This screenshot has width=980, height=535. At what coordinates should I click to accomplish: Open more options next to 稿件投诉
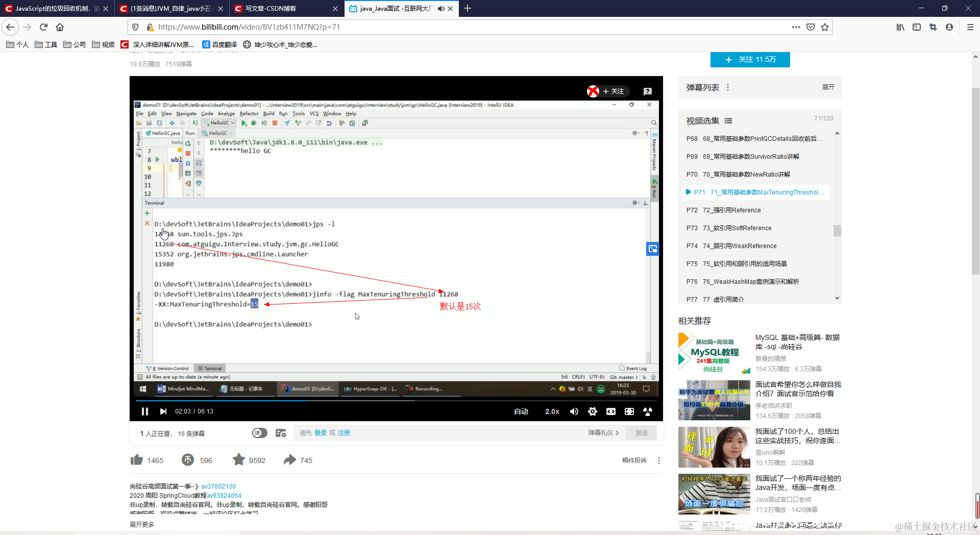coord(659,460)
